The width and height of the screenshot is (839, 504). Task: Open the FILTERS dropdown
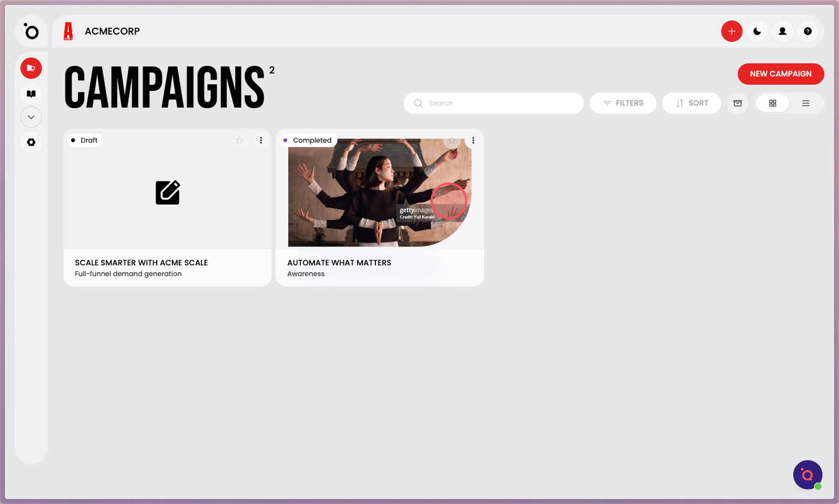[x=623, y=103]
